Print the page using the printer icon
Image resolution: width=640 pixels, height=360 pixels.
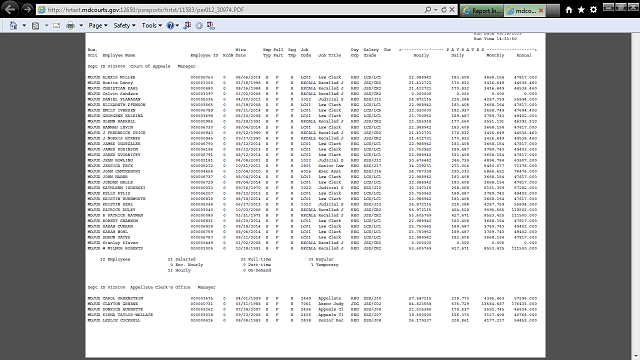[71, 25]
